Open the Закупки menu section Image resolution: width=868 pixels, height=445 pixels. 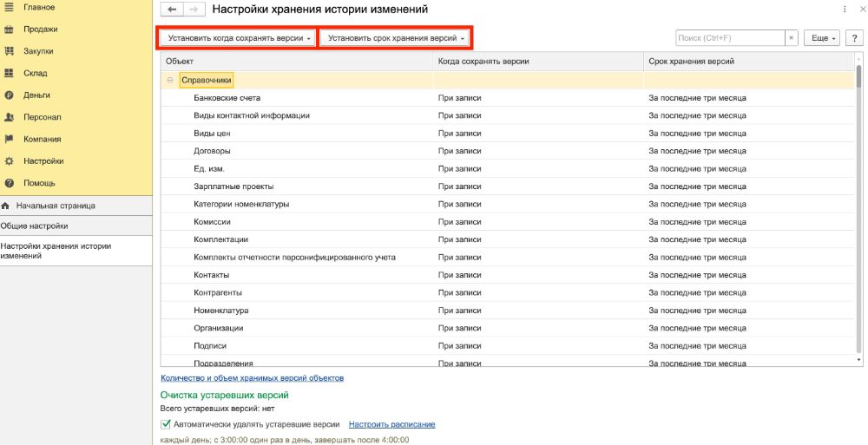tap(38, 51)
